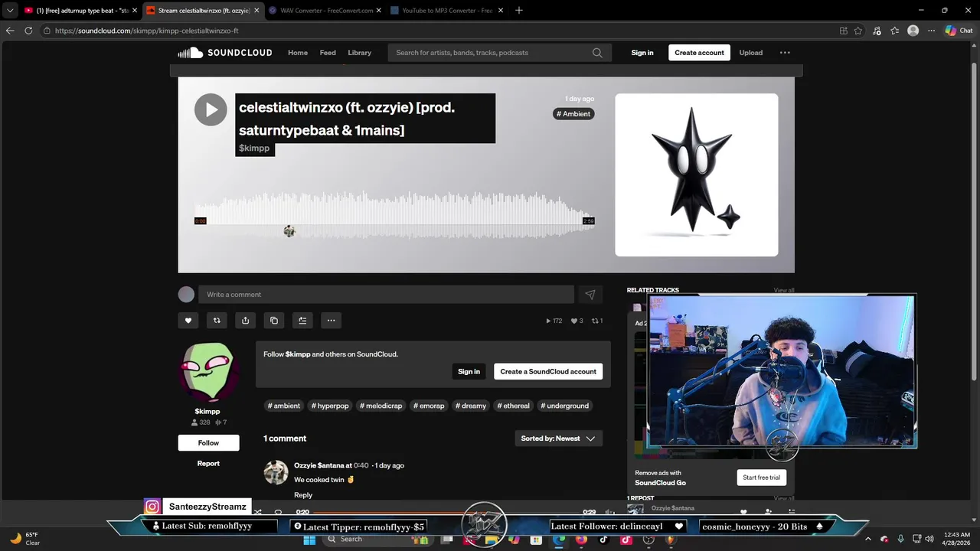Click the $kimpp profile avatar
Image resolution: width=980 pixels, height=551 pixels.
tap(208, 373)
